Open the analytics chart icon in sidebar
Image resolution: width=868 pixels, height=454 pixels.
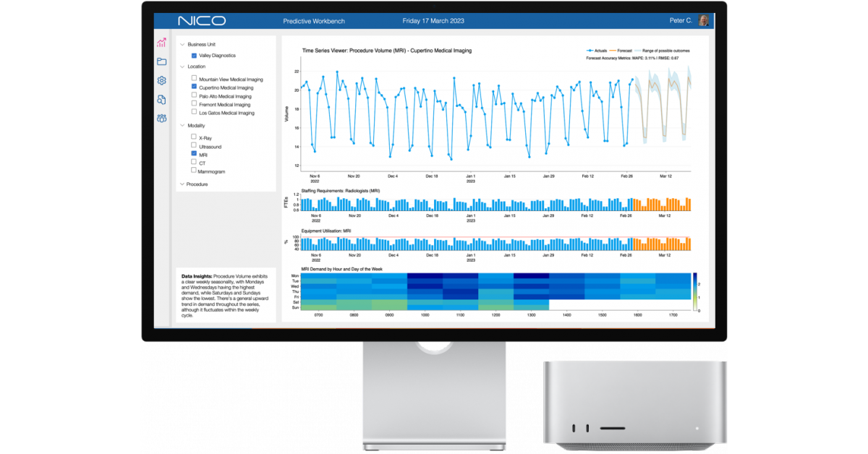161,43
